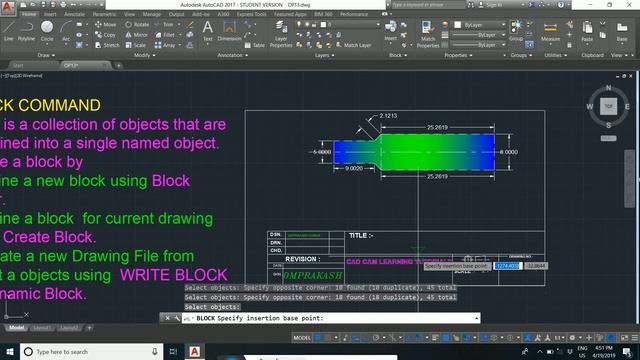Expand the Annotation panel
640x360 pixels.
pyautogui.click(x=232, y=55)
